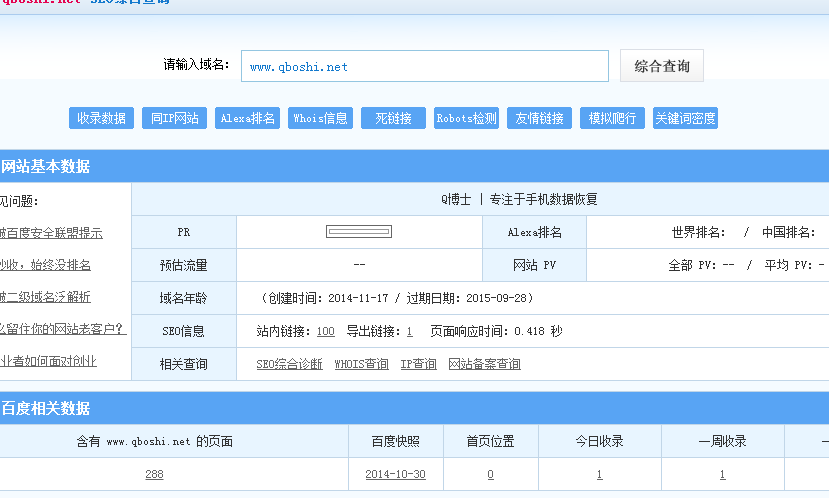The image size is (829, 498).
Task: Open the 收录数据 tab
Action: point(101,118)
